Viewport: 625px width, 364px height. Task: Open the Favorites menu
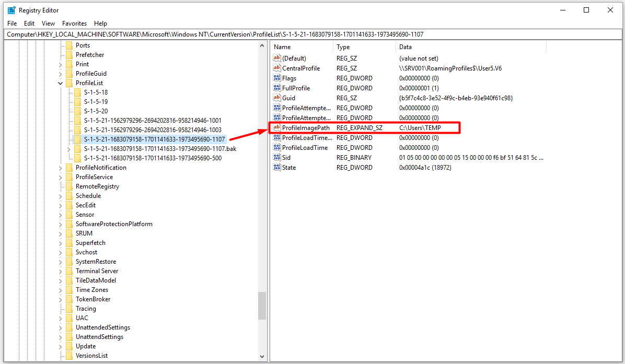pos(75,24)
